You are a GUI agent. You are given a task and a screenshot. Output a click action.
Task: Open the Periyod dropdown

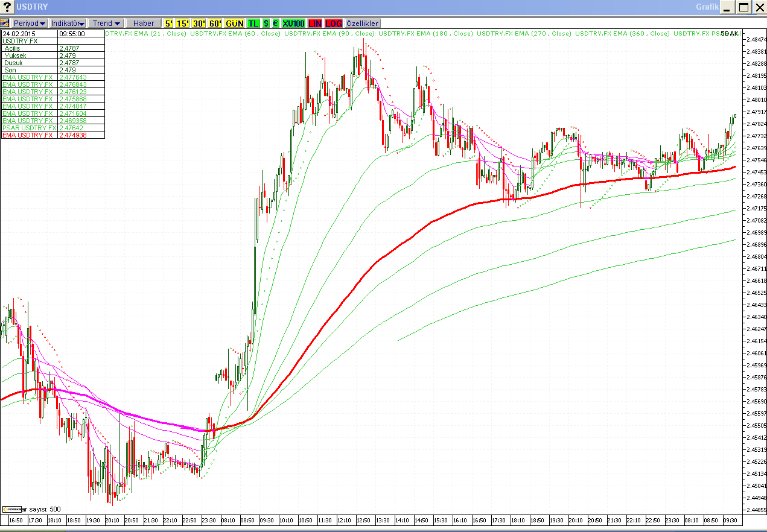pos(30,23)
